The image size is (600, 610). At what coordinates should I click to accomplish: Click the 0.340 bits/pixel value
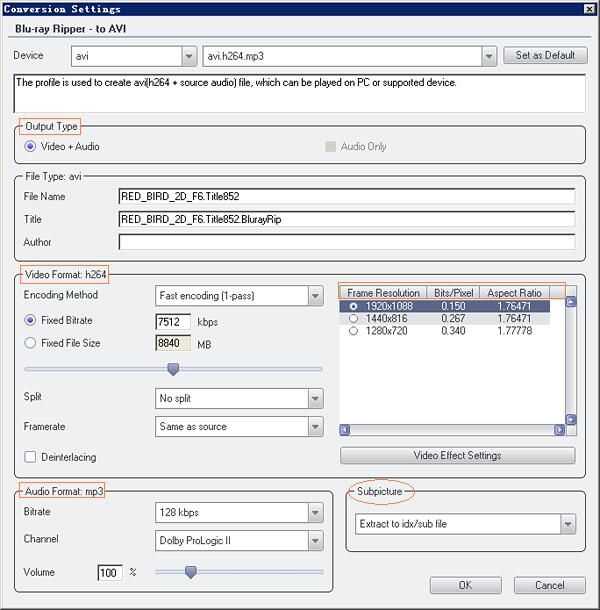(x=453, y=331)
